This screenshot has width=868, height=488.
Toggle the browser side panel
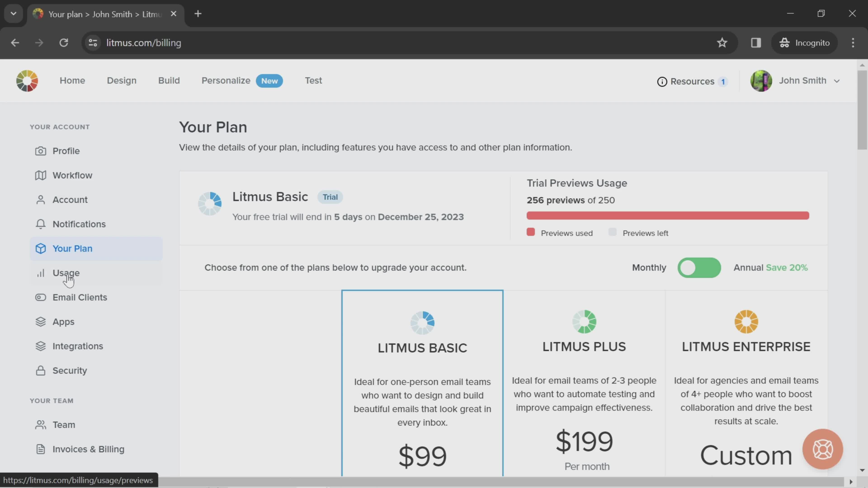coord(756,42)
